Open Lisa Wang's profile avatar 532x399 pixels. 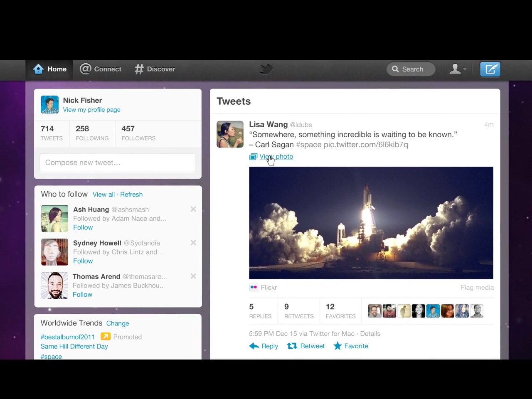click(x=230, y=134)
